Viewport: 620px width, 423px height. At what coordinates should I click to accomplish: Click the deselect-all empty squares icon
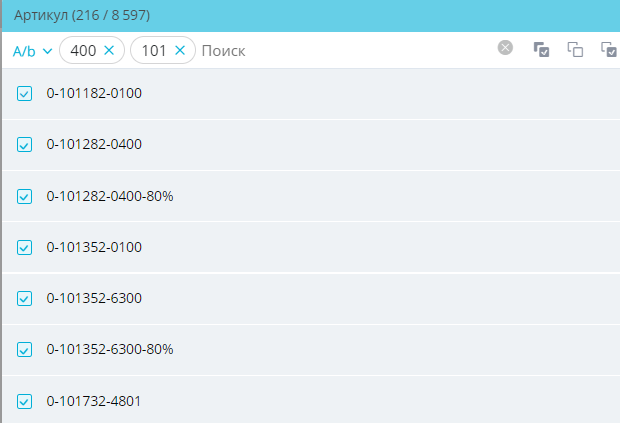point(575,49)
